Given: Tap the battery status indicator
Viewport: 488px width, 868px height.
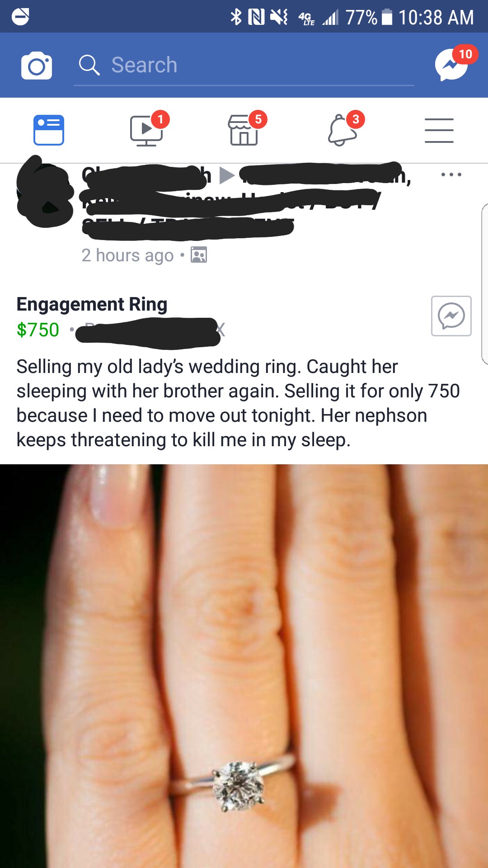Looking at the screenshot, I should point(387,18).
